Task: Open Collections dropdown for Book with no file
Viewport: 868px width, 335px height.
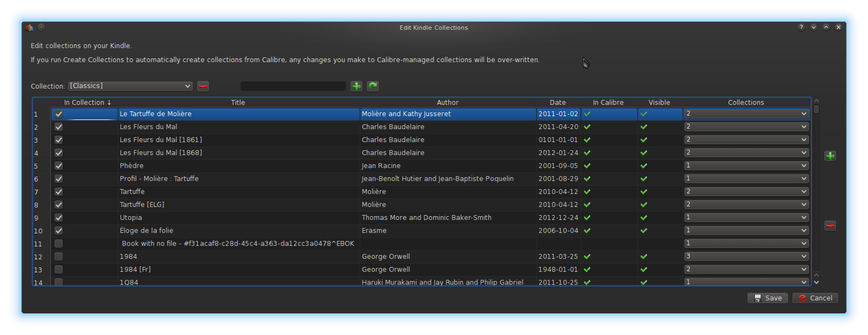Action: tap(746, 244)
